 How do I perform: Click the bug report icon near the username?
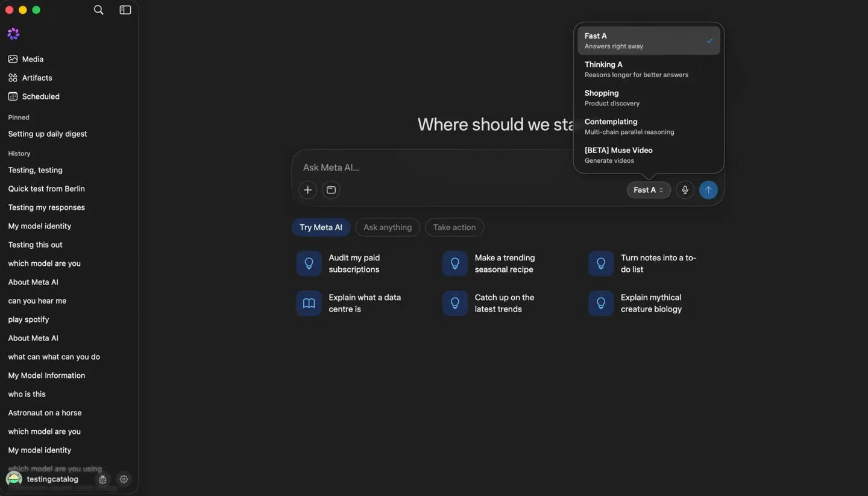click(x=102, y=480)
